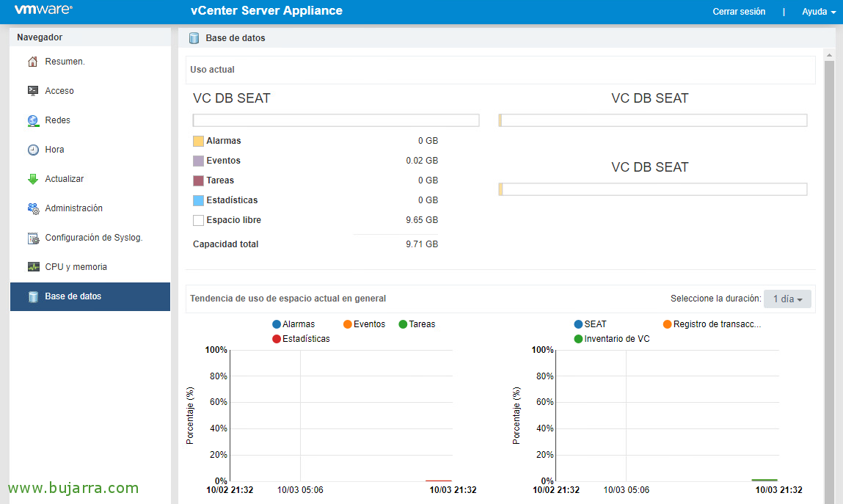Toggle Tareas series in chart legend
843x504 pixels.
(417, 324)
